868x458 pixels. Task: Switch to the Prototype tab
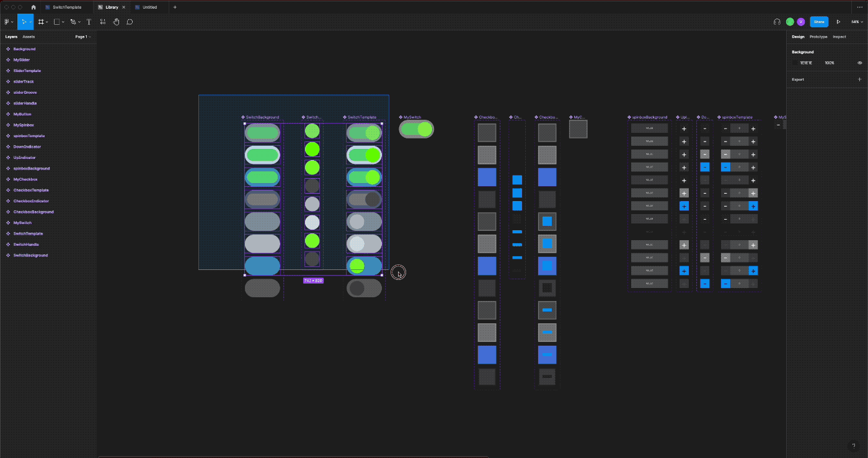[x=818, y=37]
